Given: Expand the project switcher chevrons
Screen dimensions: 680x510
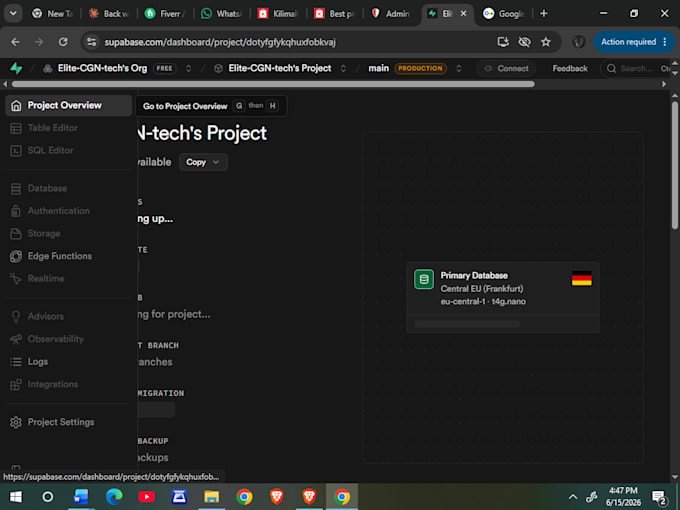Looking at the screenshot, I should tap(343, 69).
